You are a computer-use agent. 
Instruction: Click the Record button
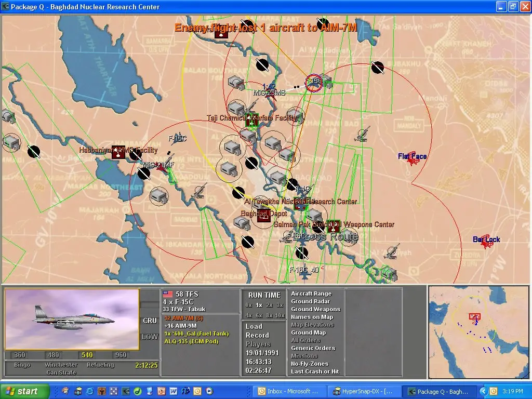pos(257,336)
